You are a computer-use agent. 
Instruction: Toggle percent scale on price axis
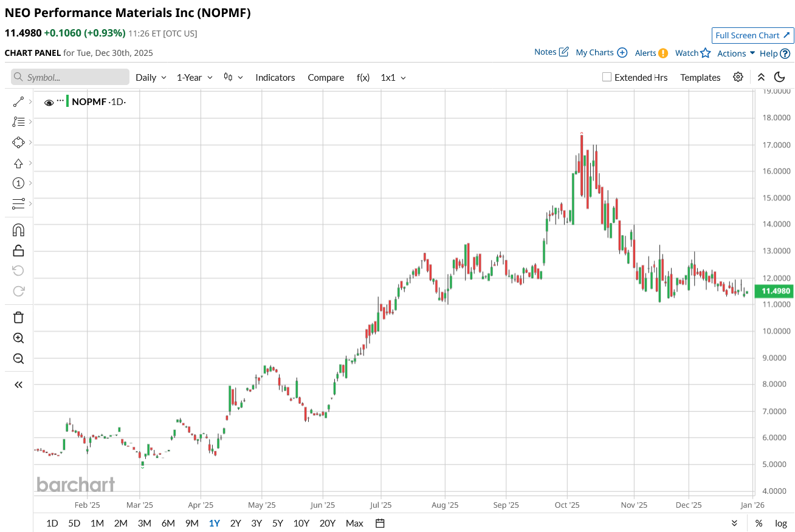click(759, 523)
